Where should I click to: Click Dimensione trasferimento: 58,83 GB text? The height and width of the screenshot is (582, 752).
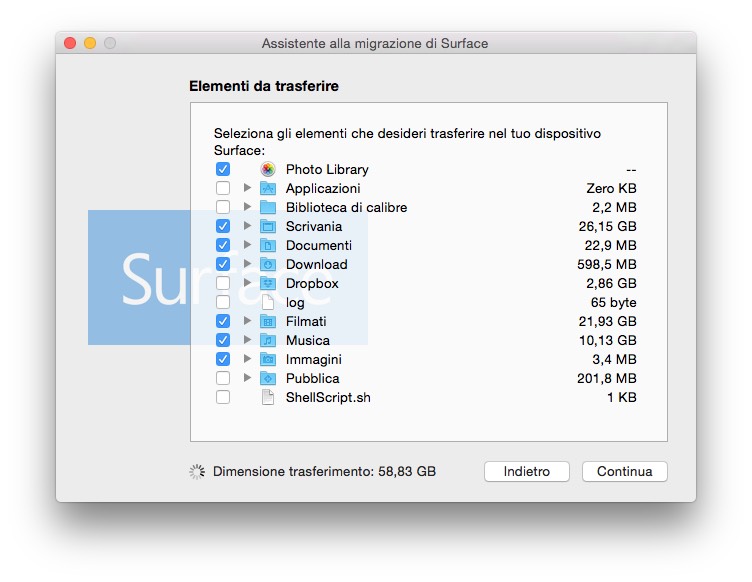pyautogui.click(x=324, y=472)
